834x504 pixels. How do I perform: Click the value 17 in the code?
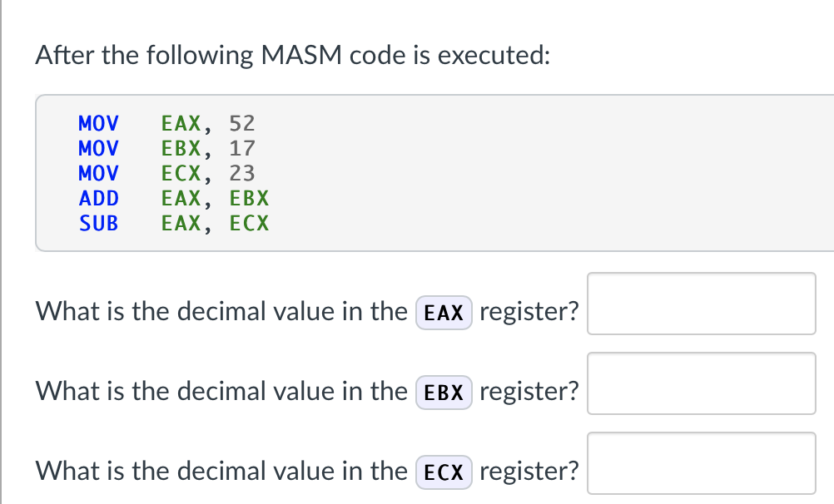coord(242,149)
